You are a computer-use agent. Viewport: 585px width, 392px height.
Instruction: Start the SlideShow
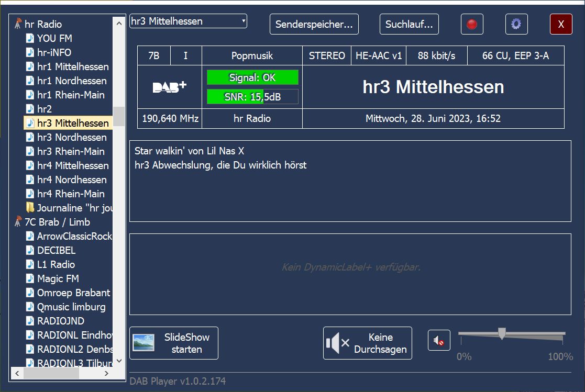[x=174, y=343]
